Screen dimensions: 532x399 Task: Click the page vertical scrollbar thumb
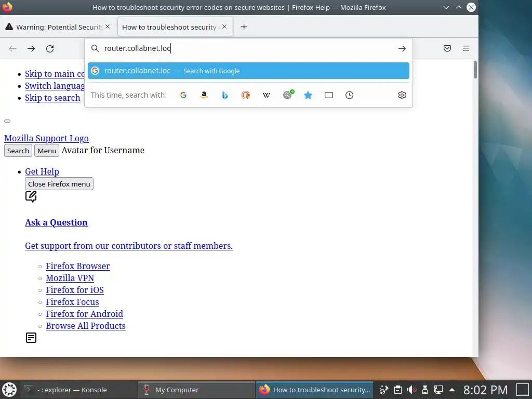coord(475,70)
